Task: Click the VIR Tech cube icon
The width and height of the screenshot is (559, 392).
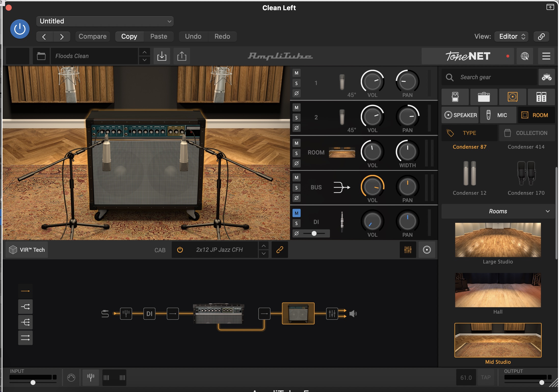Action: (13, 250)
